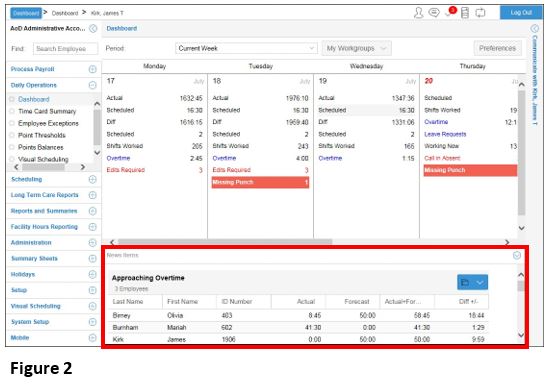Click the horizontal calendar scrollbar thumb
The image size is (551, 384).
[225, 242]
